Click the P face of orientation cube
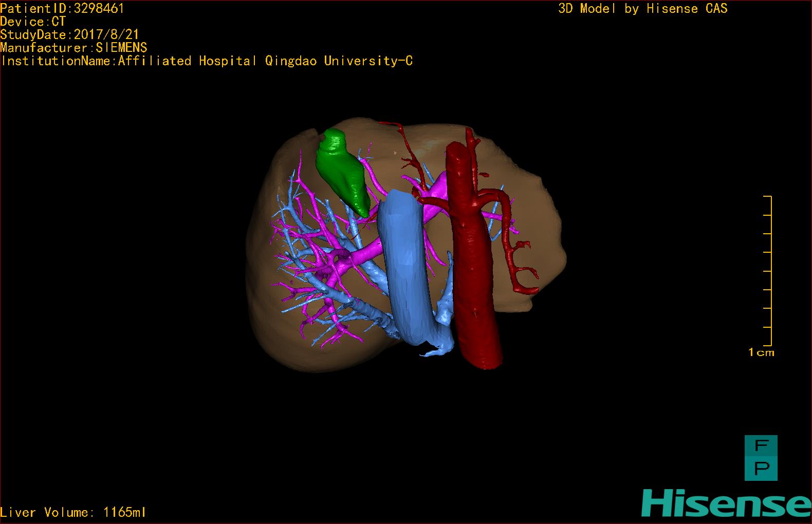This screenshot has width=812, height=524. (x=761, y=469)
